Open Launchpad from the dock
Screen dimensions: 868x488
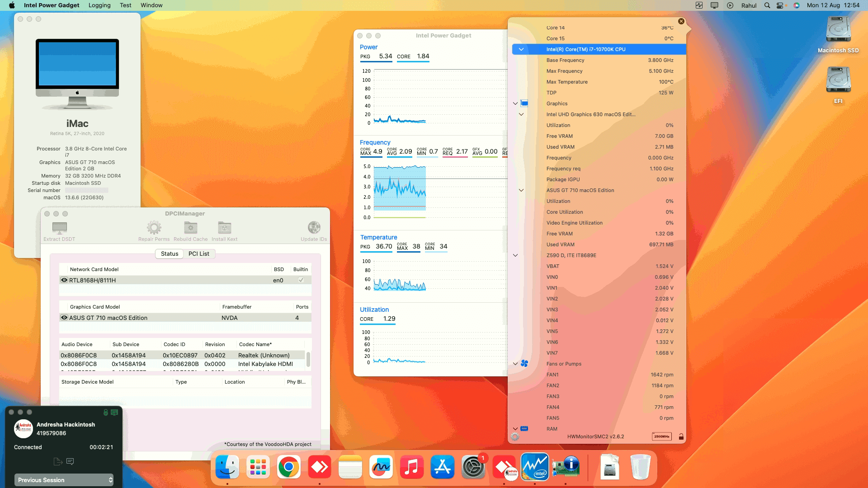[258, 467]
